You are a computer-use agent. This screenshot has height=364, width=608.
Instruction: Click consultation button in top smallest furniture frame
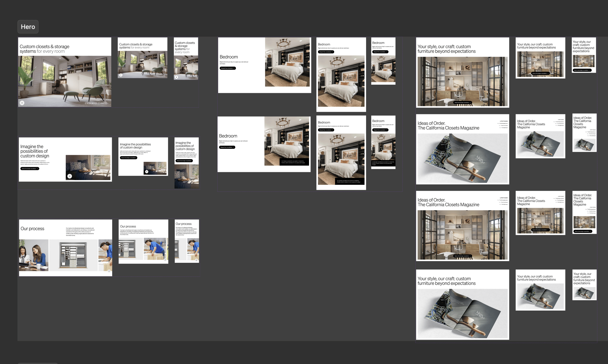(582, 70)
